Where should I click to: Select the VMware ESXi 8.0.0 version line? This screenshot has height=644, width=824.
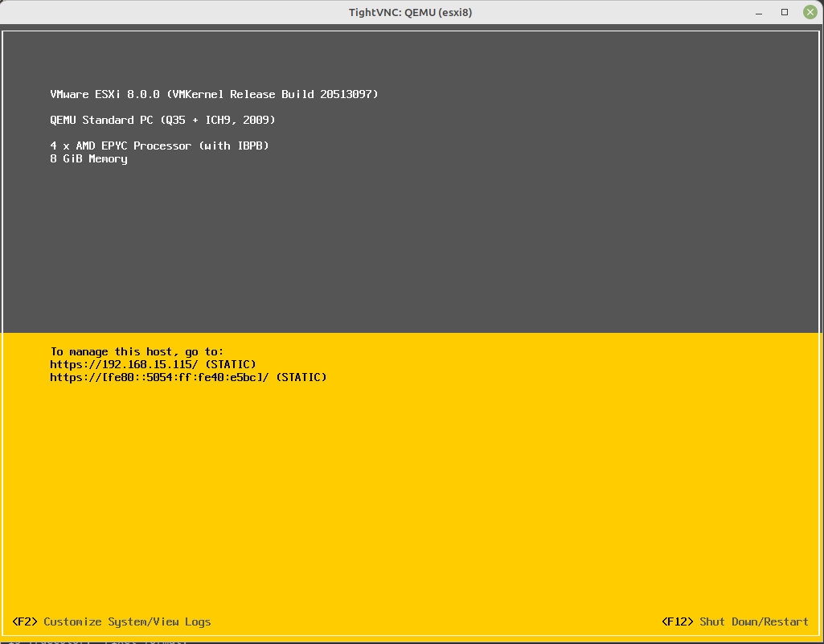point(215,95)
